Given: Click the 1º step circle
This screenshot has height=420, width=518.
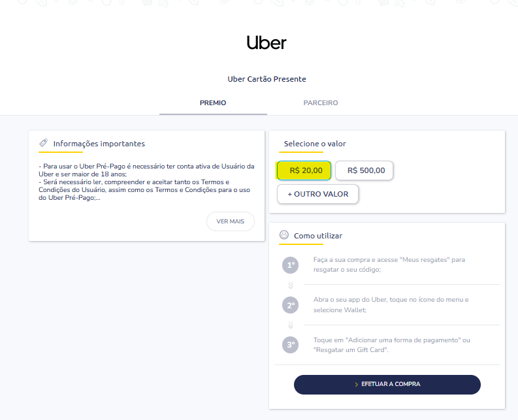Looking at the screenshot, I should click(x=290, y=265).
